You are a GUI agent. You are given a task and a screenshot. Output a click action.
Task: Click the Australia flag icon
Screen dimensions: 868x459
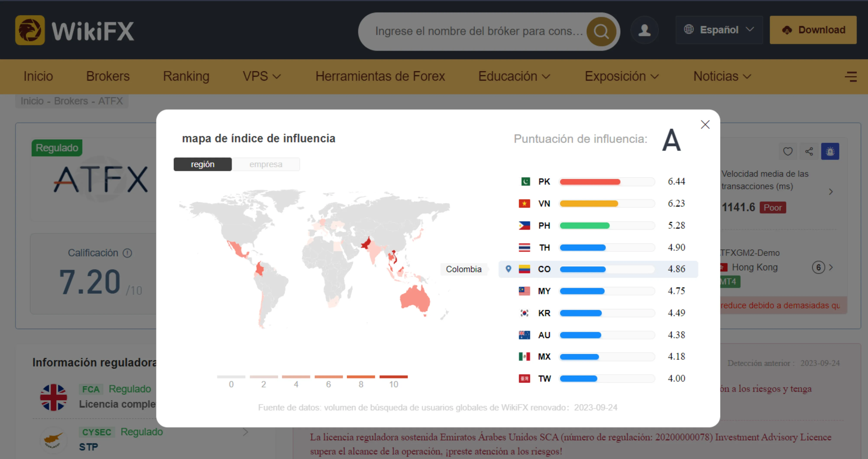(524, 335)
